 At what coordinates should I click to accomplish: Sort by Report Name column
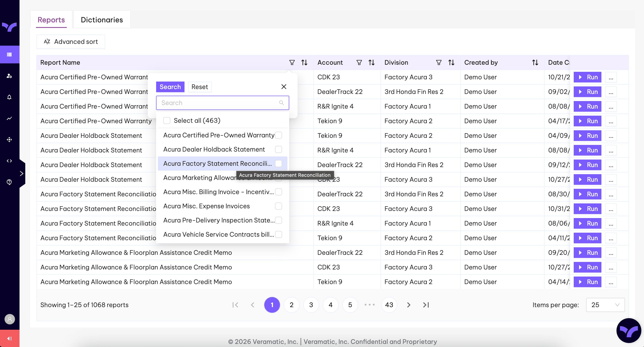point(304,62)
